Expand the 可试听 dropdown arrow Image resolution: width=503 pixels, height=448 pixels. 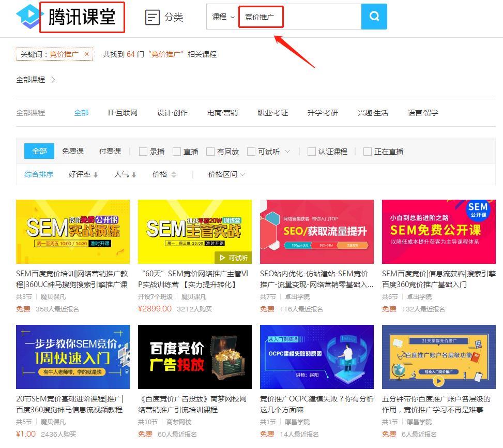287,152
